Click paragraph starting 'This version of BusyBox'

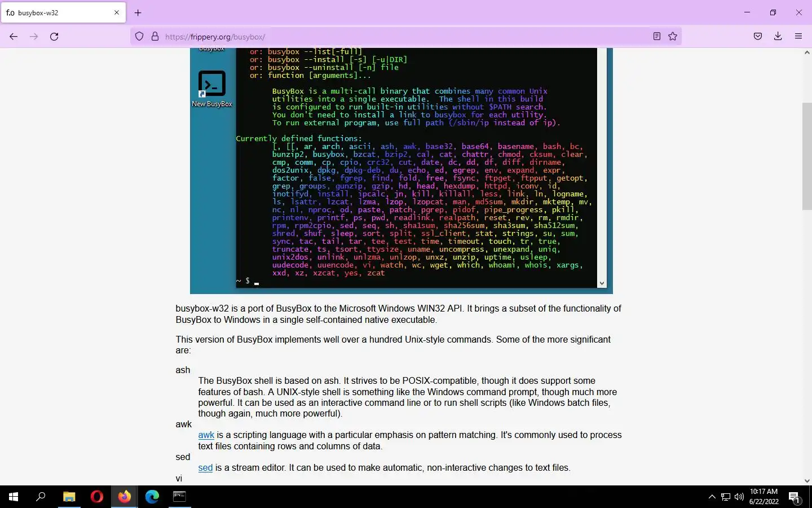pos(393,345)
